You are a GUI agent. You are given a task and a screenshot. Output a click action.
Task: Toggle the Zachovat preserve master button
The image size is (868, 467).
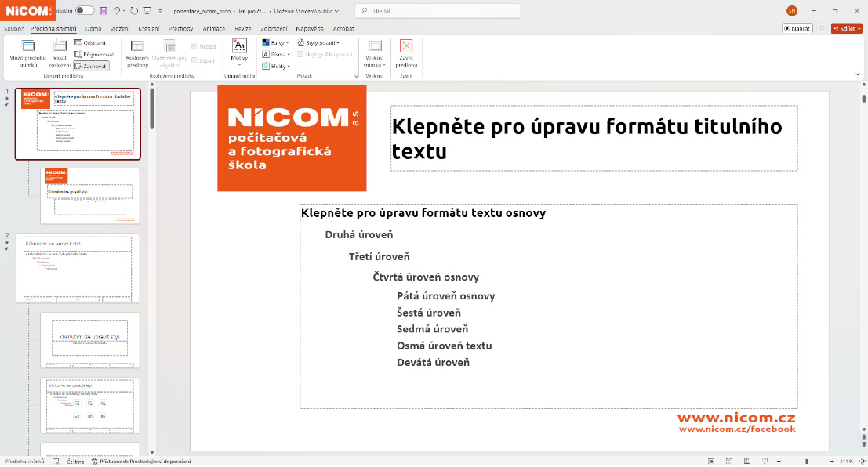[91, 67]
